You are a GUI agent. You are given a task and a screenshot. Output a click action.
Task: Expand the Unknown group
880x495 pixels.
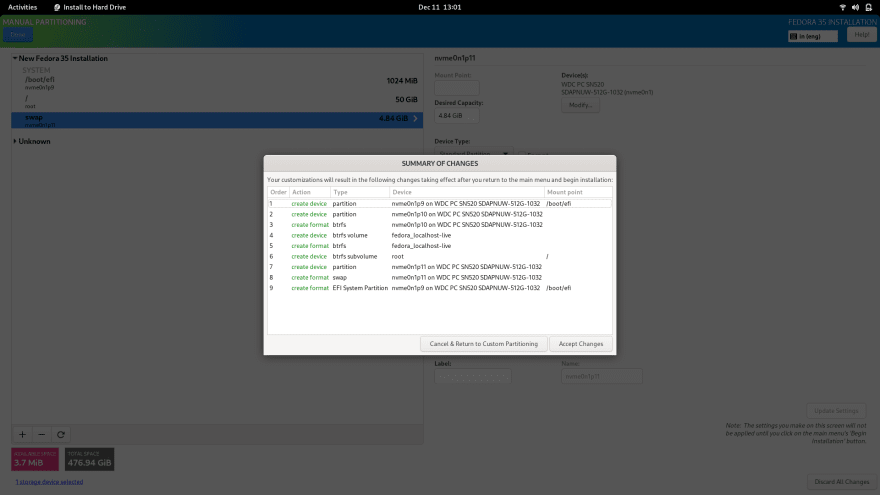click(15, 141)
